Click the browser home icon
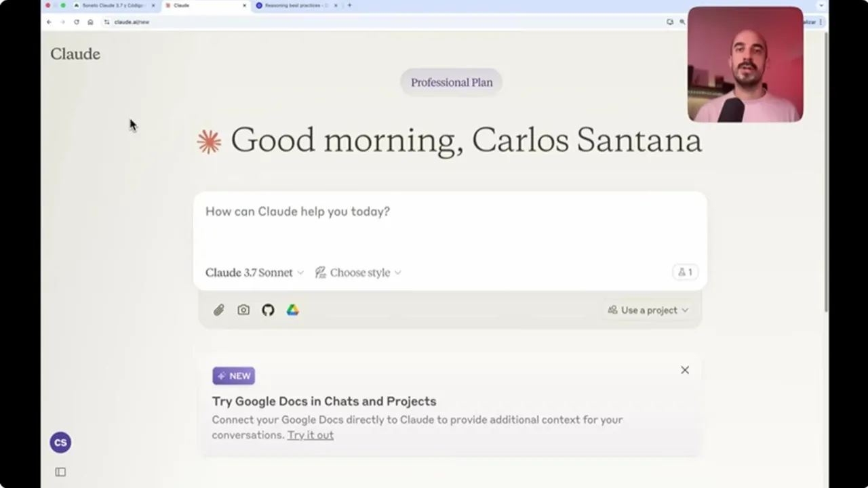 [x=90, y=22]
